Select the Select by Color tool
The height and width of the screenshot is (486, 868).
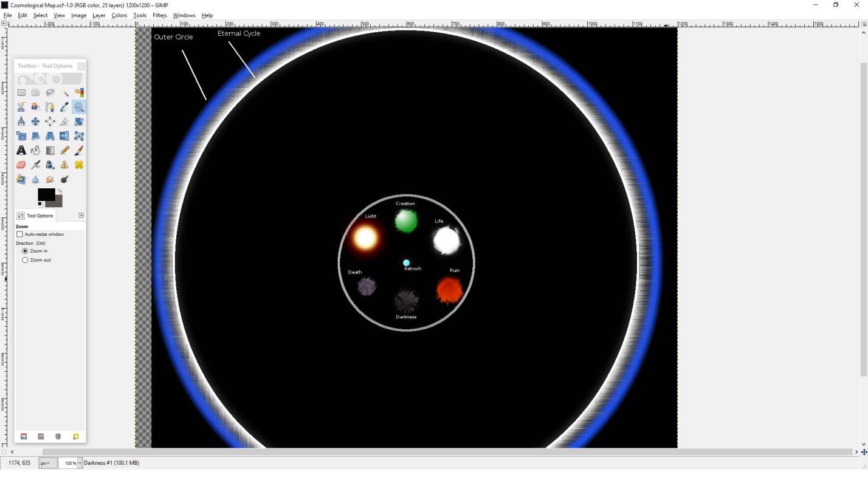pyautogui.click(x=79, y=93)
